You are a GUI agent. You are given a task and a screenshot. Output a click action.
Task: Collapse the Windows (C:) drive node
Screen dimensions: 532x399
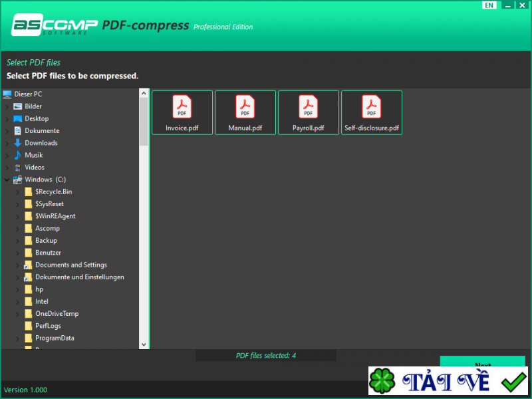6,179
